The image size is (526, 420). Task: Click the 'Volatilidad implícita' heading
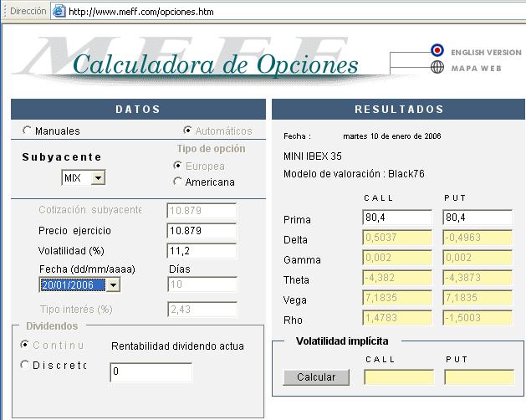coord(342,341)
